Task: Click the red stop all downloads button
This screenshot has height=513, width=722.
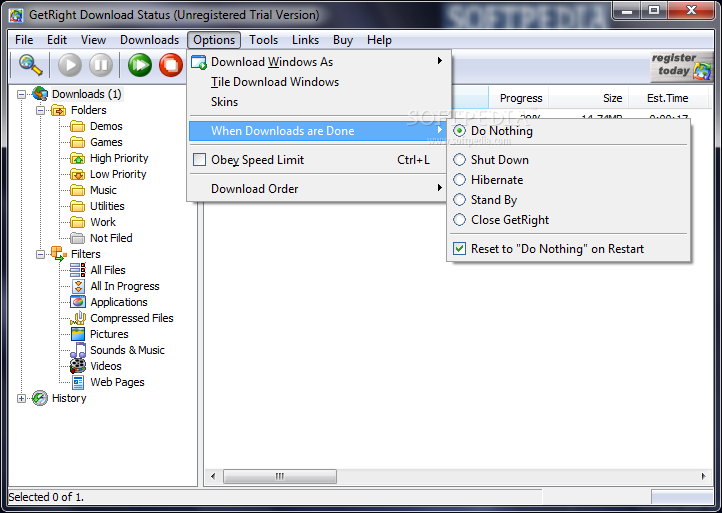Action: pyautogui.click(x=171, y=64)
